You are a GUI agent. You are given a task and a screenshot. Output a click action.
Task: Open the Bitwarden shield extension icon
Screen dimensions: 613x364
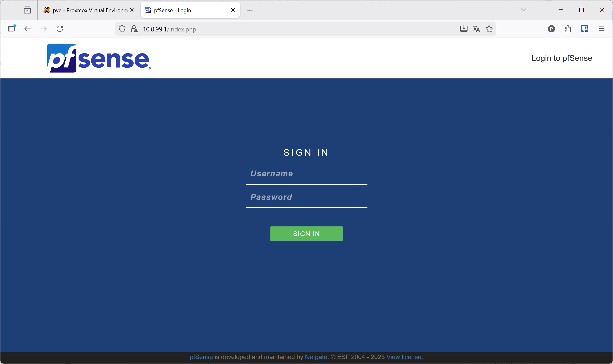pyautogui.click(x=584, y=29)
